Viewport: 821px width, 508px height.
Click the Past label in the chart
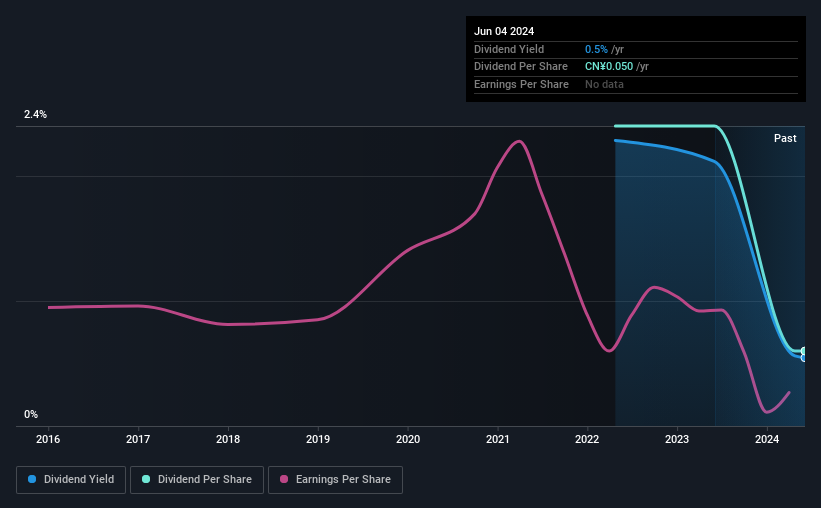[785, 138]
